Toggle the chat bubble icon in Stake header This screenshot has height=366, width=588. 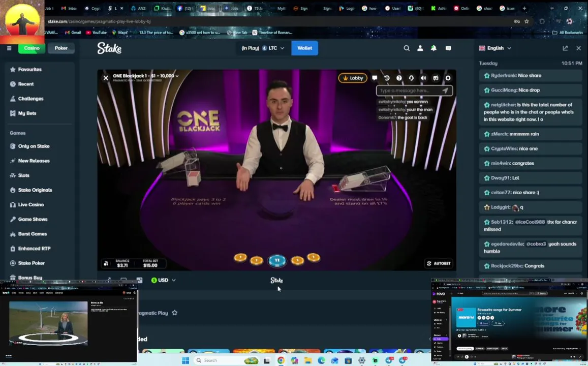(448, 48)
